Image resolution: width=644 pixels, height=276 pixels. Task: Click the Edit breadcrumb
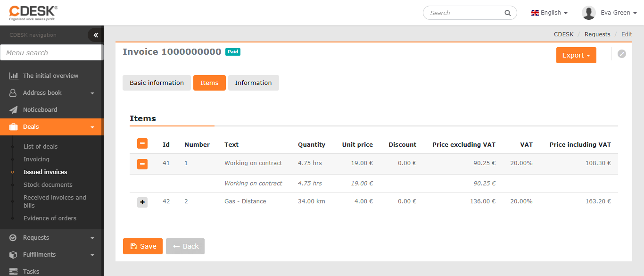pyautogui.click(x=627, y=34)
